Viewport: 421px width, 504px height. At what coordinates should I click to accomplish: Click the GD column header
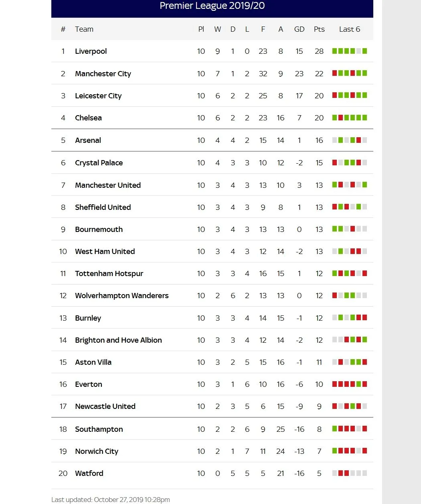299,29
